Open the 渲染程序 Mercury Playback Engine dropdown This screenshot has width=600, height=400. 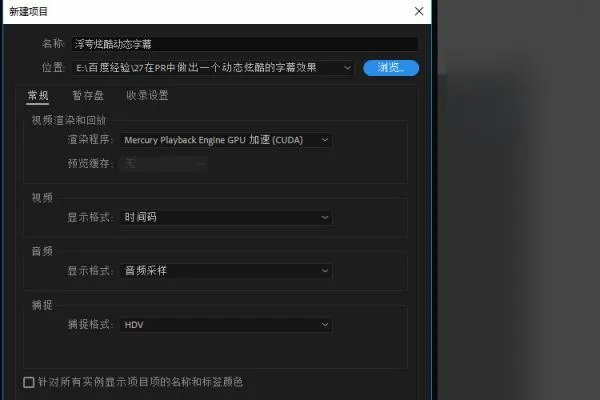226,140
